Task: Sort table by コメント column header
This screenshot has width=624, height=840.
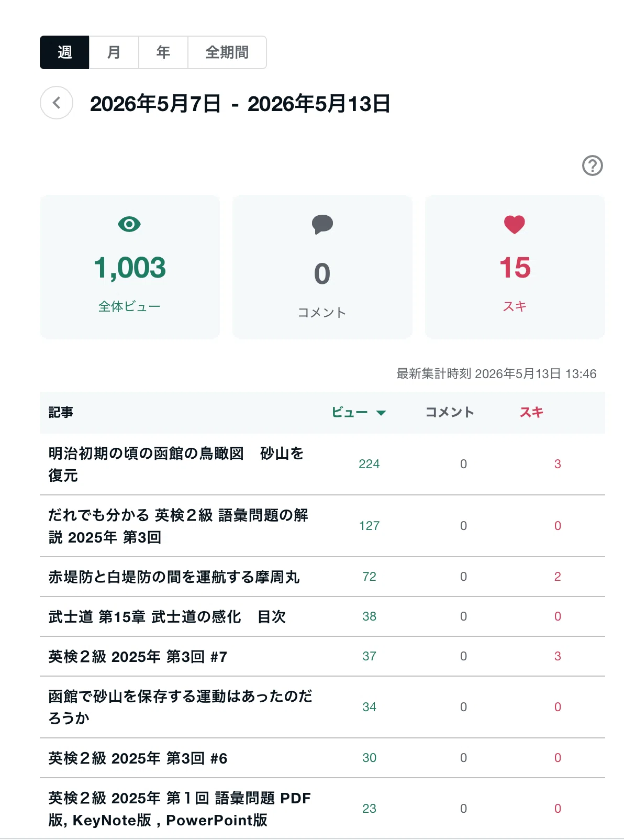Action: pyautogui.click(x=450, y=412)
